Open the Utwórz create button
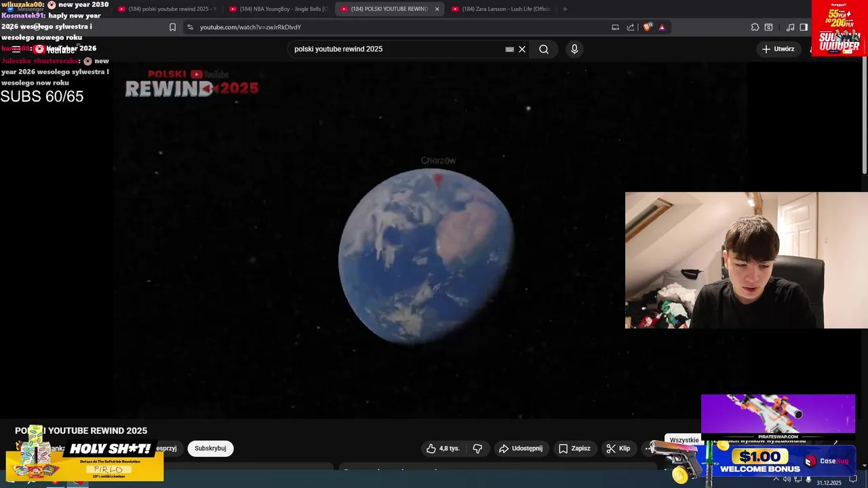 coord(778,49)
